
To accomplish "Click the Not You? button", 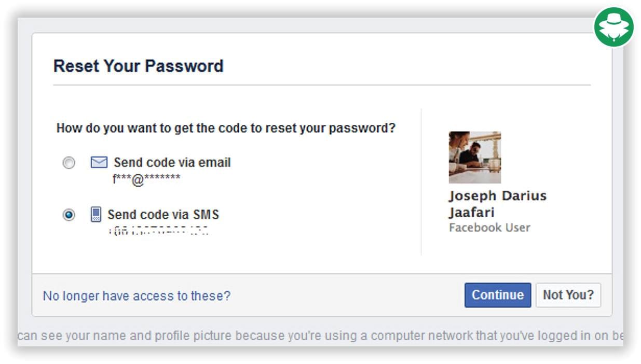I will tap(568, 295).
